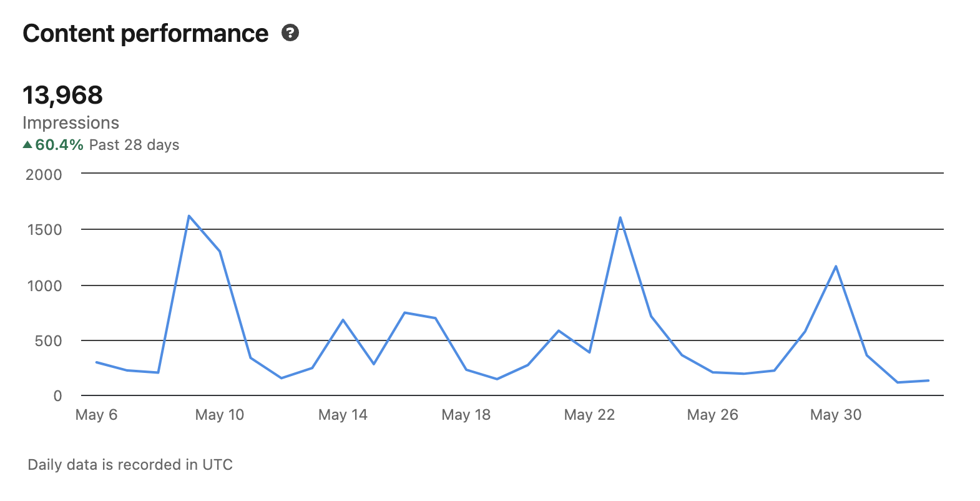Click the 500 y-axis label
Viewport: 980px width, 501px height.
[x=48, y=341]
